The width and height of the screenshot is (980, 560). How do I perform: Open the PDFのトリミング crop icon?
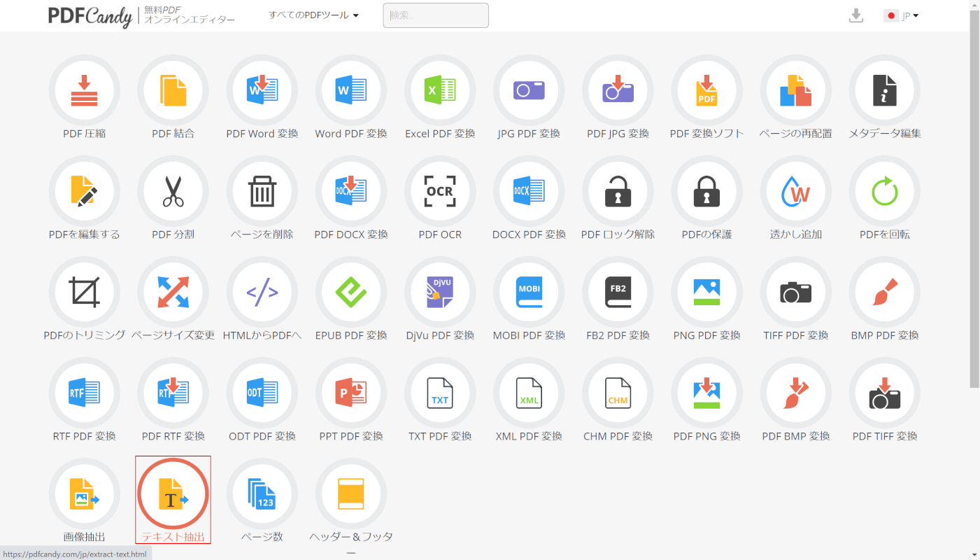point(84,293)
